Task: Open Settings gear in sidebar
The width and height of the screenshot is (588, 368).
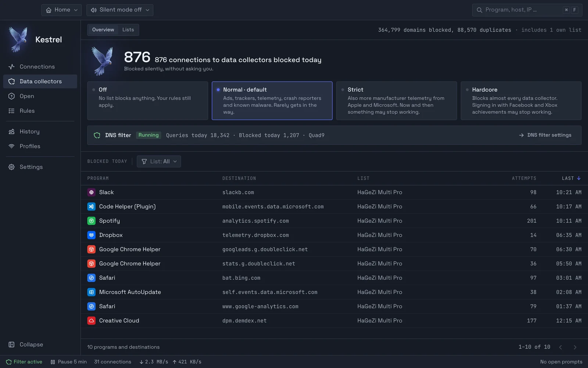Action: [x=11, y=167]
